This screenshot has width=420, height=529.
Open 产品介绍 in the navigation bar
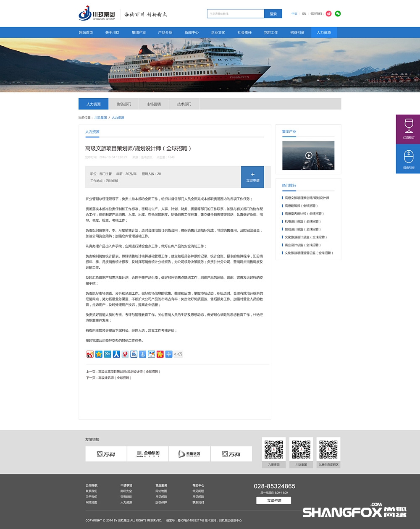pos(165,32)
